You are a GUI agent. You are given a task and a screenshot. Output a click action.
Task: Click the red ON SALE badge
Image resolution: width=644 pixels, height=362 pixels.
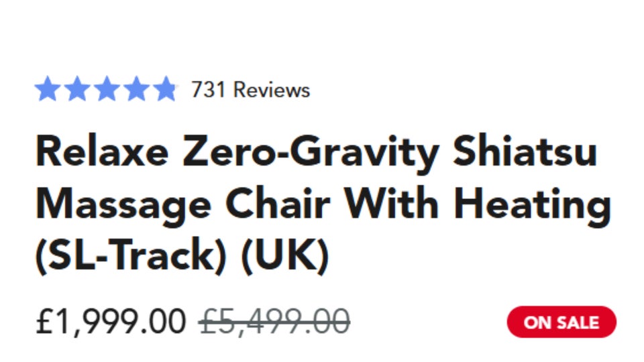561,322
